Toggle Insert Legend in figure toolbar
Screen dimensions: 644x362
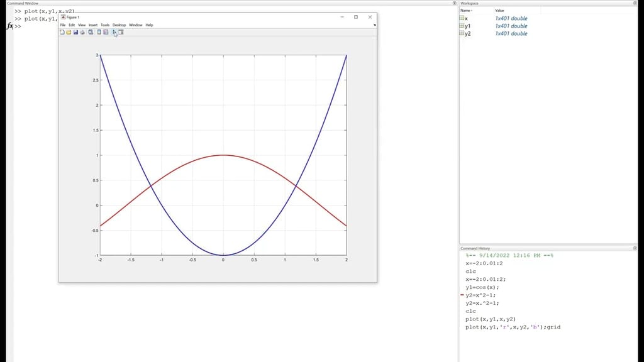(106, 32)
